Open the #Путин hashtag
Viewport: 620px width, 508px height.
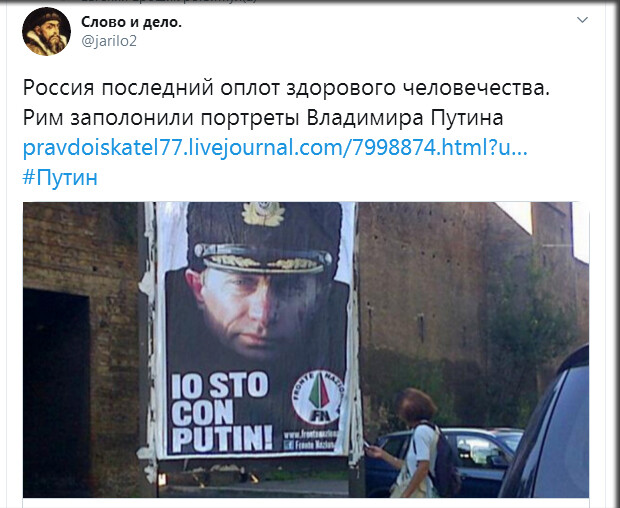click(60, 177)
